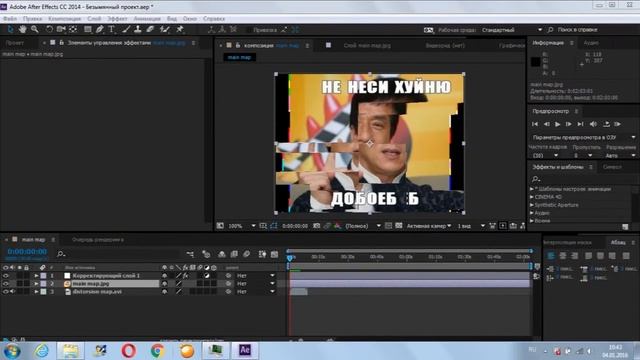Select the Puppet Pin tool
Screen dimensions: 640x360
coord(180,29)
